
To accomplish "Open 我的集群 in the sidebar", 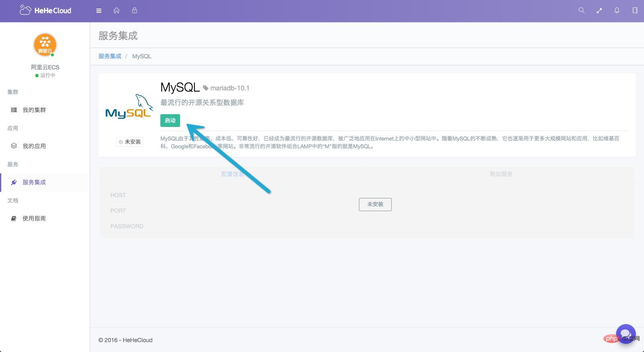I will click(x=34, y=110).
